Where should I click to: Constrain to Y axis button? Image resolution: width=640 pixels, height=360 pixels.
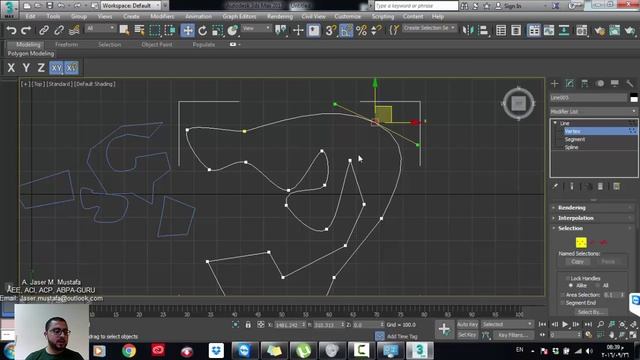coord(26,68)
